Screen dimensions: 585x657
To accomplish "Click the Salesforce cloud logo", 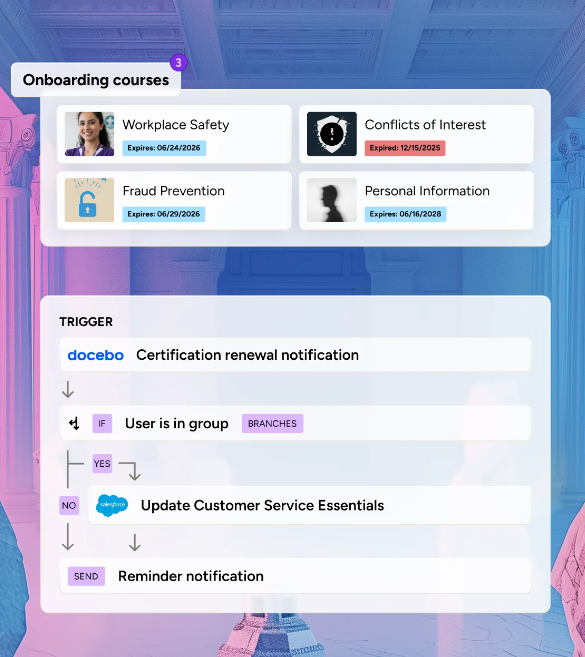I will 112,505.
